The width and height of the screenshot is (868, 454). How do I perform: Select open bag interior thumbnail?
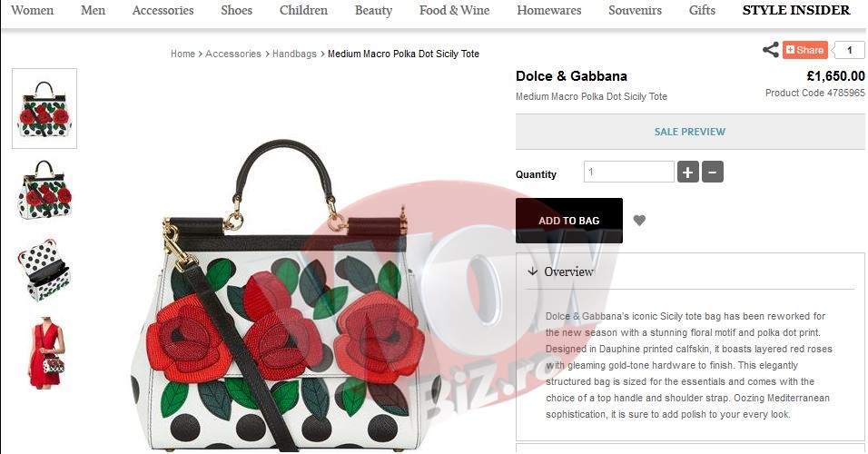coord(44,270)
